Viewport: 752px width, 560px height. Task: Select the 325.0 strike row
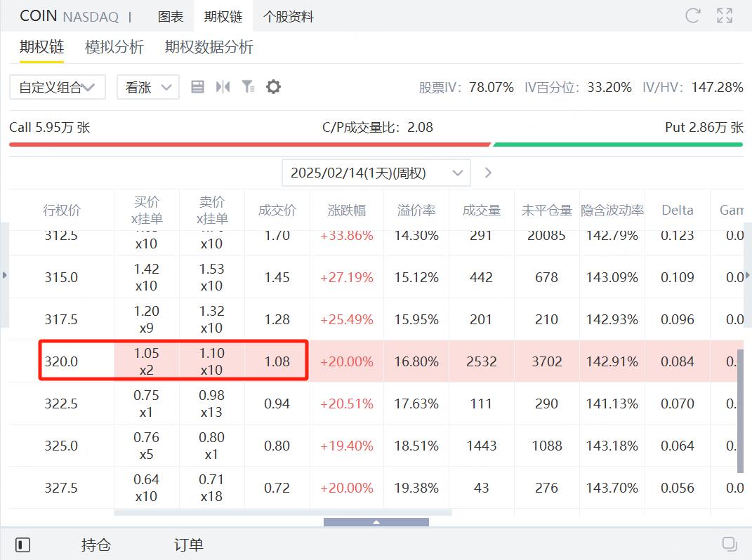click(376, 446)
